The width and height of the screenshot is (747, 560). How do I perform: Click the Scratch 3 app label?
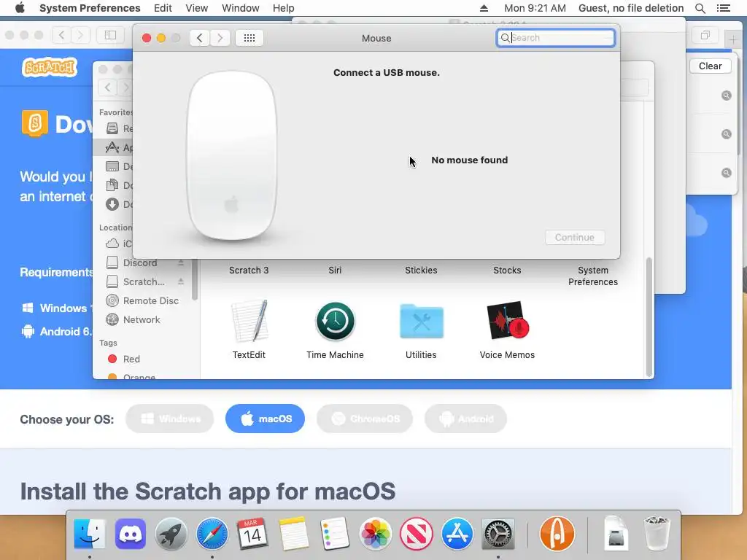tap(249, 270)
